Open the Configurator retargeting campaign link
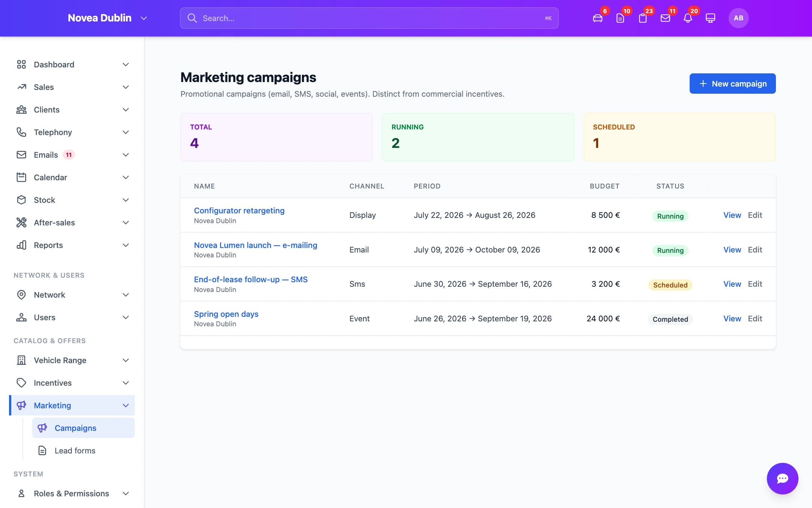 [x=239, y=210]
